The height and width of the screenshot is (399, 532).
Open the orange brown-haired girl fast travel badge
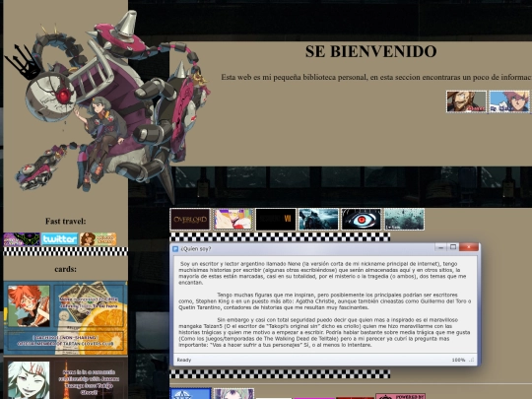click(99, 239)
